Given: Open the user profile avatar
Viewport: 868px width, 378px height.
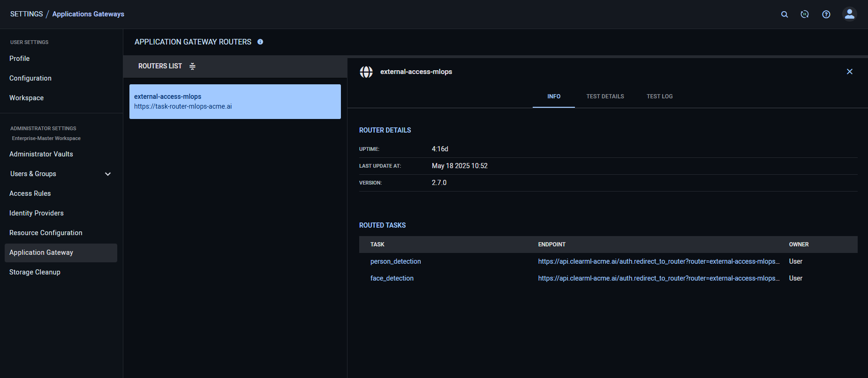Looking at the screenshot, I should [x=849, y=14].
